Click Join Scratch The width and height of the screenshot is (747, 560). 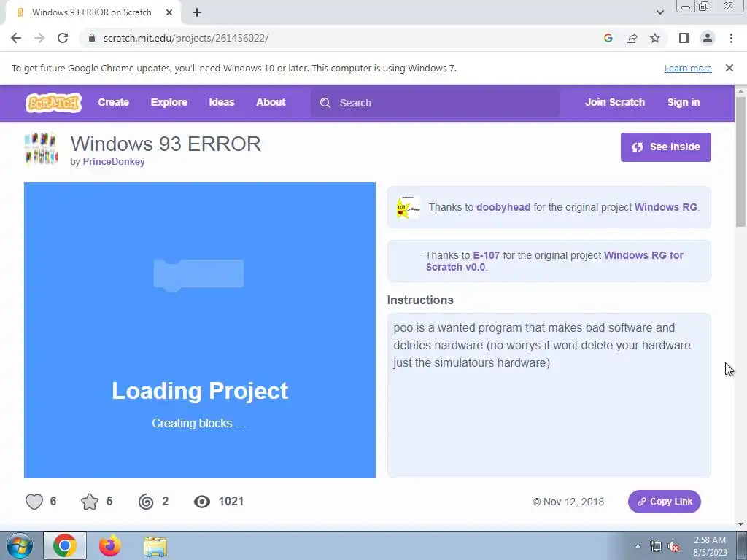pos(614,102)
